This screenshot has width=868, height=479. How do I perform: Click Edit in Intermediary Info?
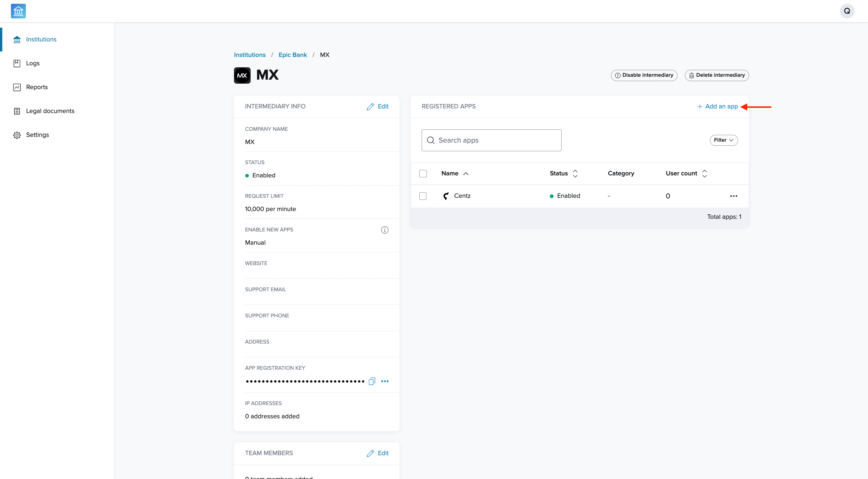383,106
